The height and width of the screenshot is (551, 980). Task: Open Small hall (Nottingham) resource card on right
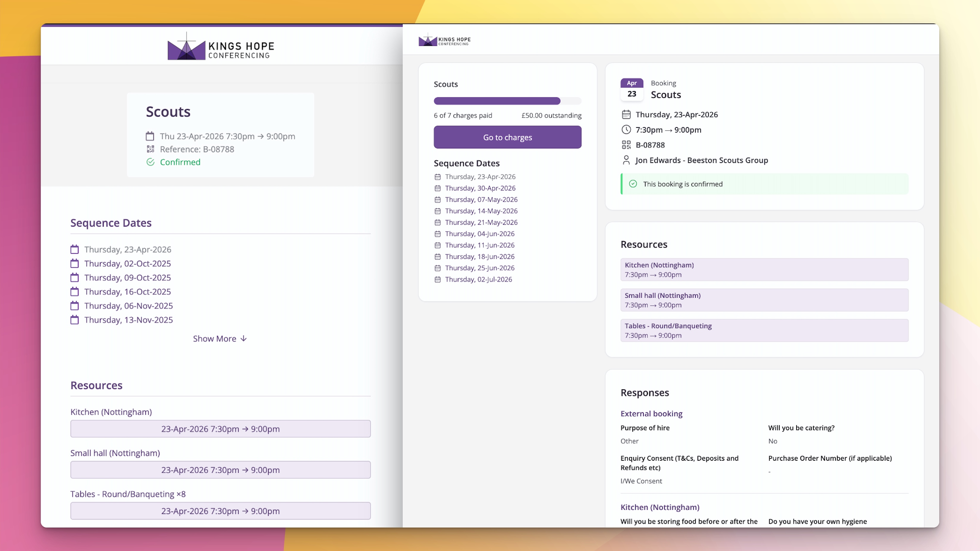coord(764,300)
